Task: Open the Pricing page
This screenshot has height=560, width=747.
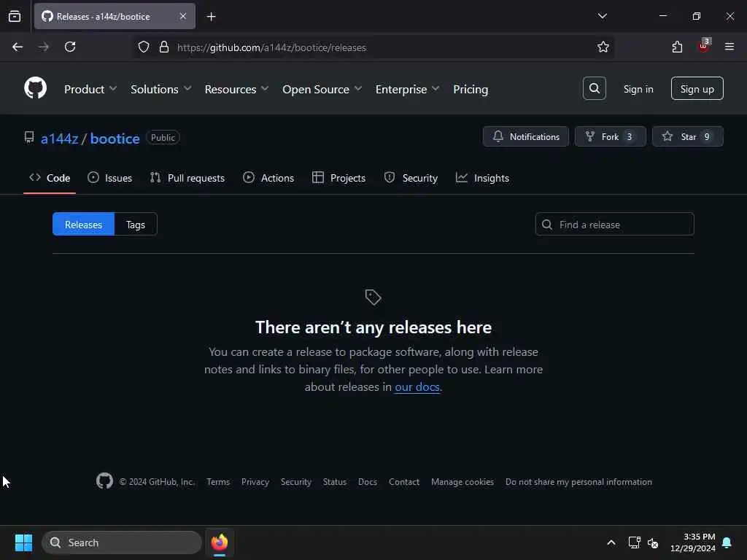Action: (471, 89)
